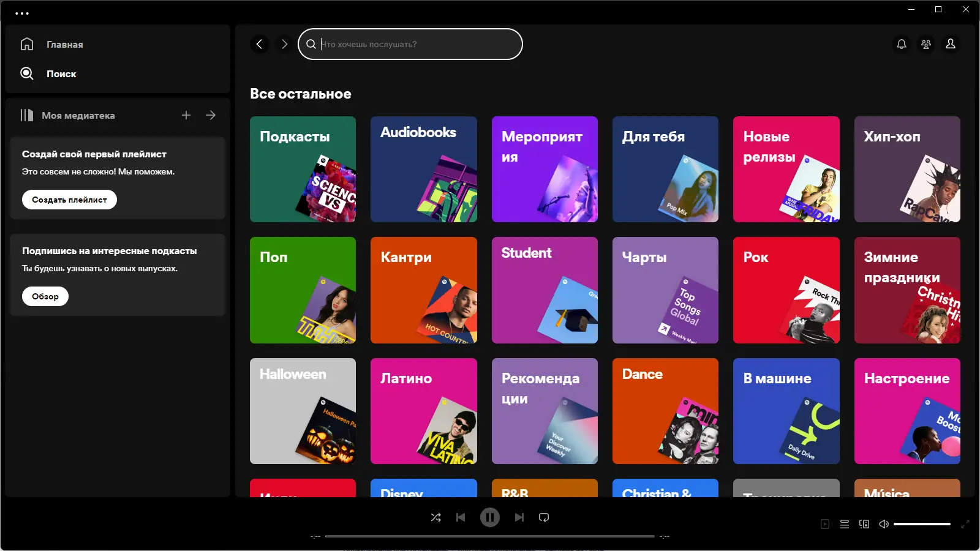Image resolution: width=980 pixels, height=551 pixels.
Task: Navigate back with the left chevron
Action: point(260,44)
